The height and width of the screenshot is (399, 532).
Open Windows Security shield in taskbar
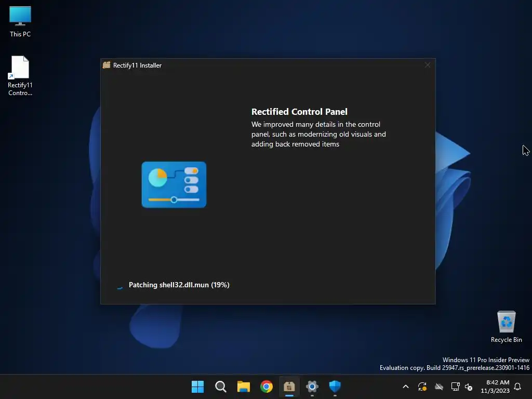pyautogui.click(x=335, y=387)
